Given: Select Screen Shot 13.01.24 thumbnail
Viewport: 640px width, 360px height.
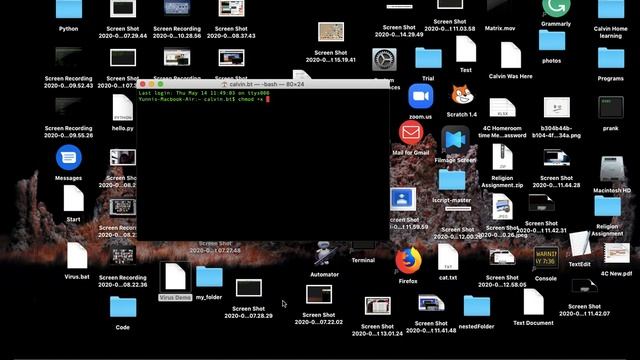Looking at the screenshot, I should point(378,306).
